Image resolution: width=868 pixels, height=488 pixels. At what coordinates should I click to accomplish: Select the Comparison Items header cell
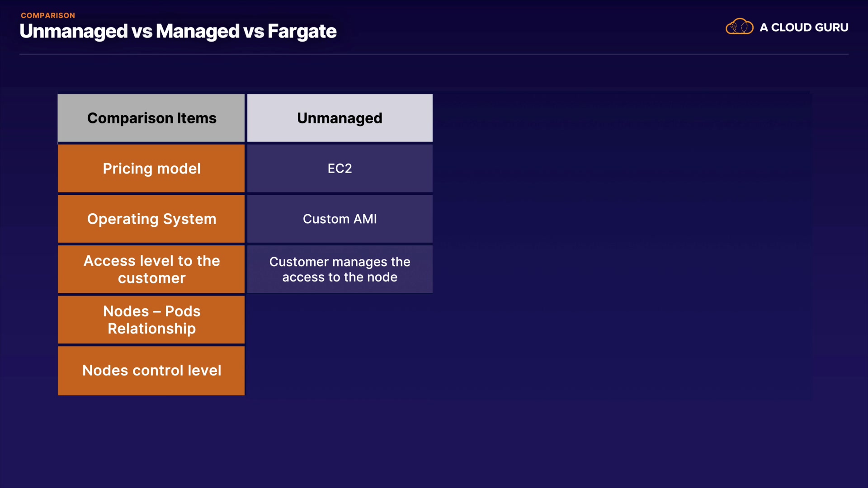coord(151,118)
